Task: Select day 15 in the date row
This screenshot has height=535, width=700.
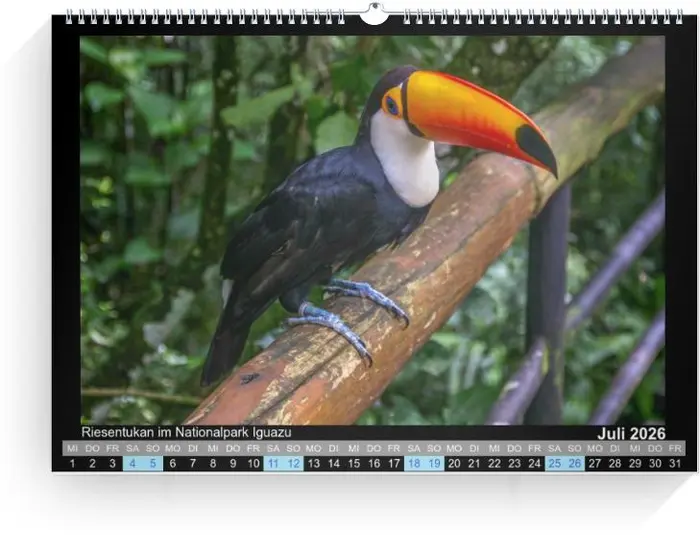Action: tap(354, 464)
